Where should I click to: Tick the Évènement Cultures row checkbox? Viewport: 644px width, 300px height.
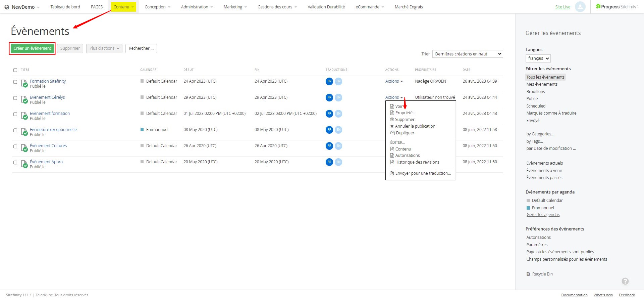click(x=15, y=146)
